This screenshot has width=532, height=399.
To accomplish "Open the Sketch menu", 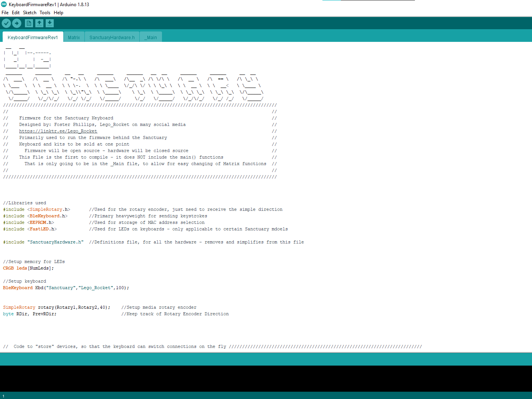I will click(30, 12).
